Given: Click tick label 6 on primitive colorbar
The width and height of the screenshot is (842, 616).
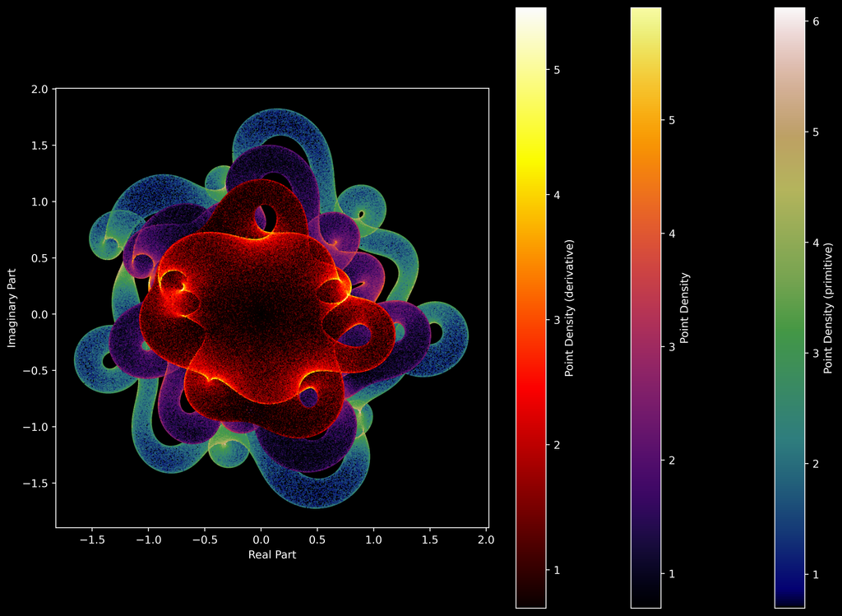Looking at the screenshot, I should click(x=816, y=21).
